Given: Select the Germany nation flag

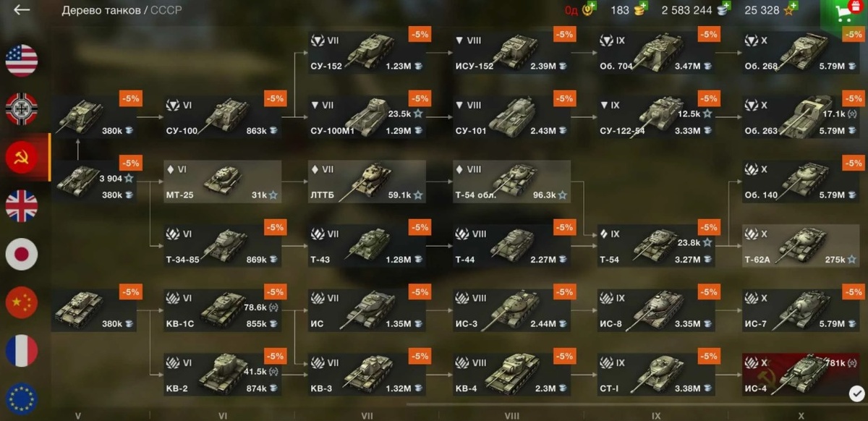Looking at the screenshot, I should pyautogui.click(x=22, y=109).
